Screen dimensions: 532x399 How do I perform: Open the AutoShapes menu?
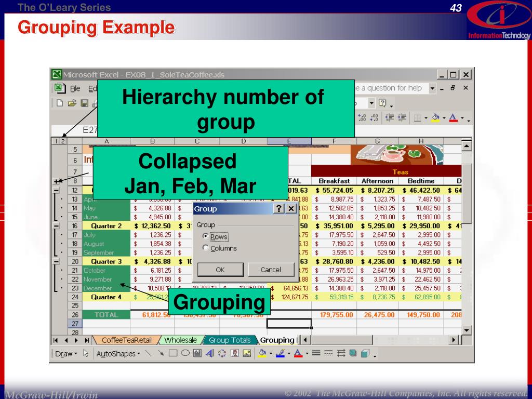point(118,353)
